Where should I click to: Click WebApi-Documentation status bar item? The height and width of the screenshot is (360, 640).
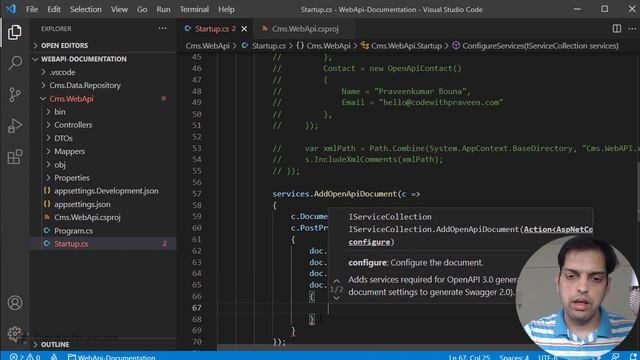click(x=112, y=357)
